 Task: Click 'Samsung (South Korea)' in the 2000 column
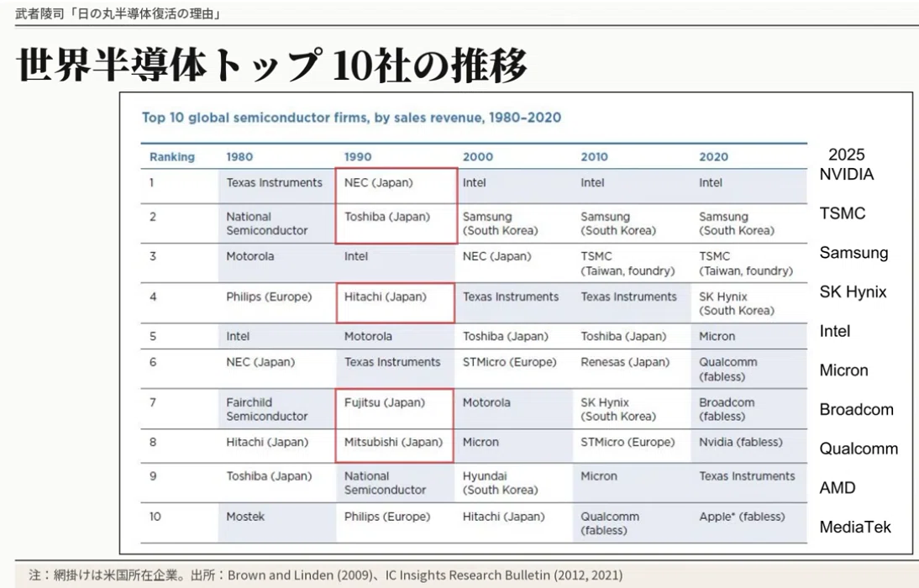[500, 223]
